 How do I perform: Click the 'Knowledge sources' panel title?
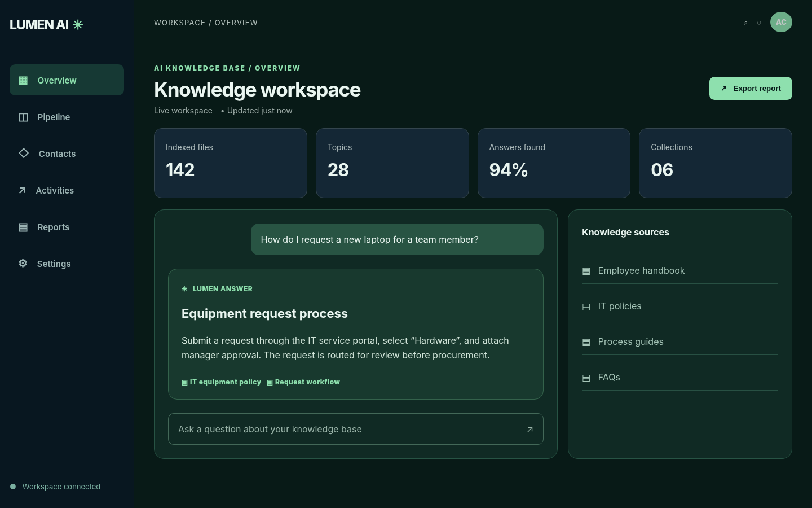click(625, 232)
